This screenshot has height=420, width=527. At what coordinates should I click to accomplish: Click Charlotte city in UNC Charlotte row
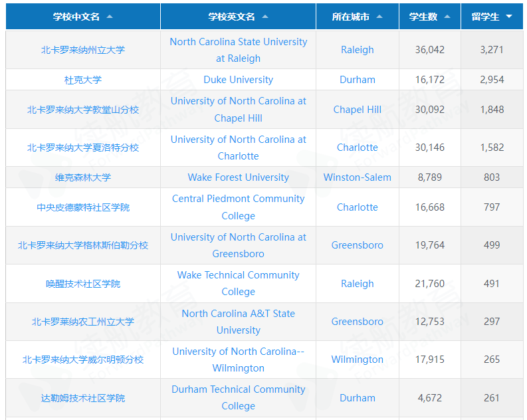358,148
